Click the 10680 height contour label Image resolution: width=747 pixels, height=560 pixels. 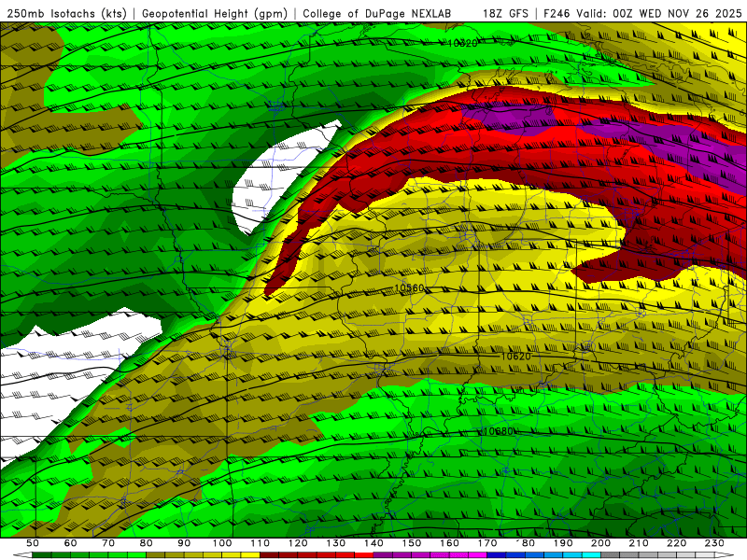[x=498, y=431]
